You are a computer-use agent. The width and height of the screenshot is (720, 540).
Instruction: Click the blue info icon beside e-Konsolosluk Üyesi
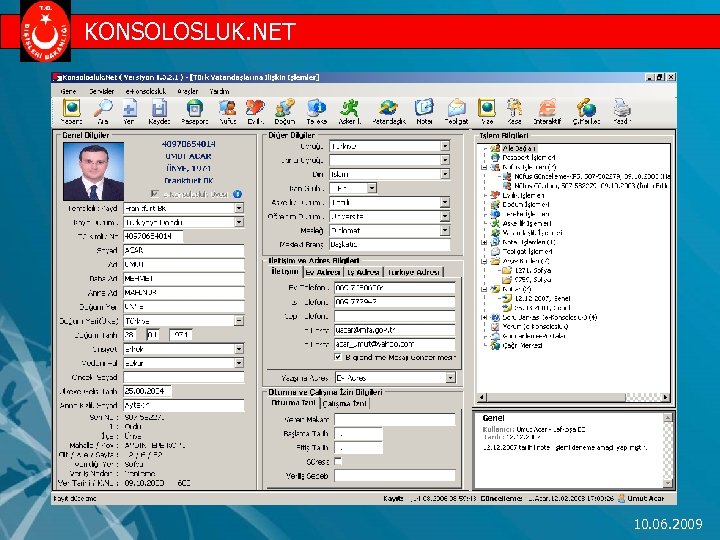237,194
